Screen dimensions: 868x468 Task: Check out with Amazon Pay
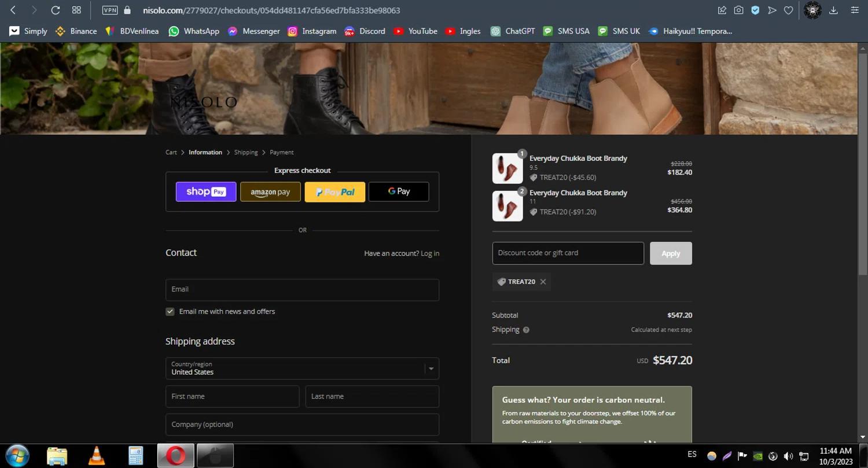[x=270, y=191]
